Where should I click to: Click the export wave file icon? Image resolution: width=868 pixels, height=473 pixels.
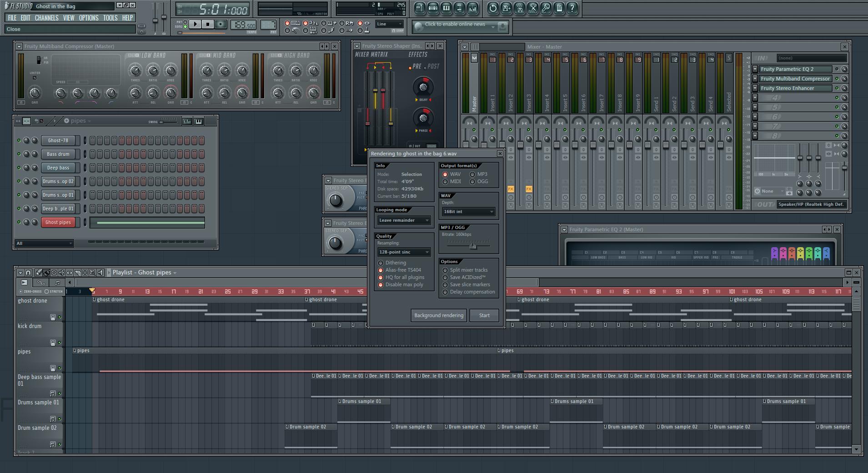519,8
